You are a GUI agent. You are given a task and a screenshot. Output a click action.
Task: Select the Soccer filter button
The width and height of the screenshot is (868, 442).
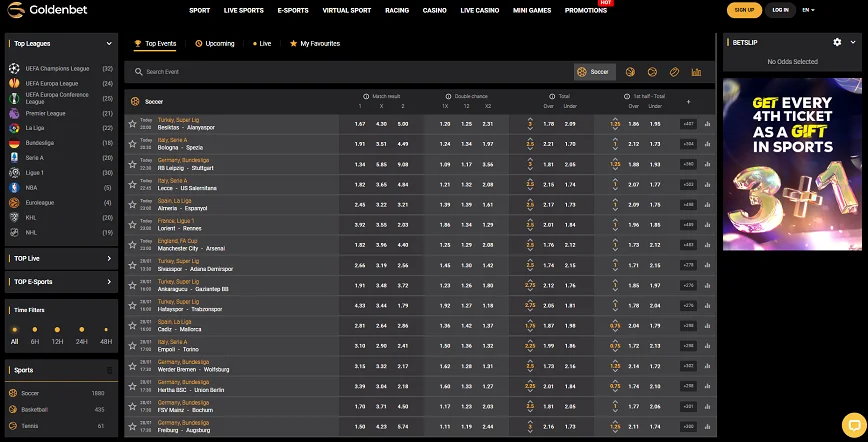click(x=595, y=72)
